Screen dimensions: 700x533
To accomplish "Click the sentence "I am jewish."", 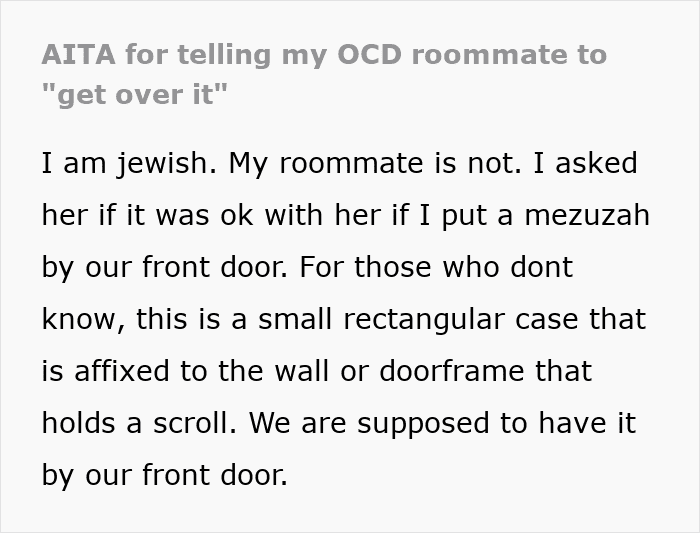I will [x=129, y=163].
